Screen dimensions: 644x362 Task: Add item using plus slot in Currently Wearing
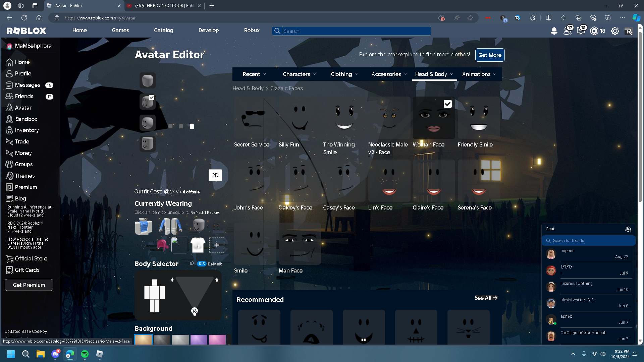tap(217, 245)
